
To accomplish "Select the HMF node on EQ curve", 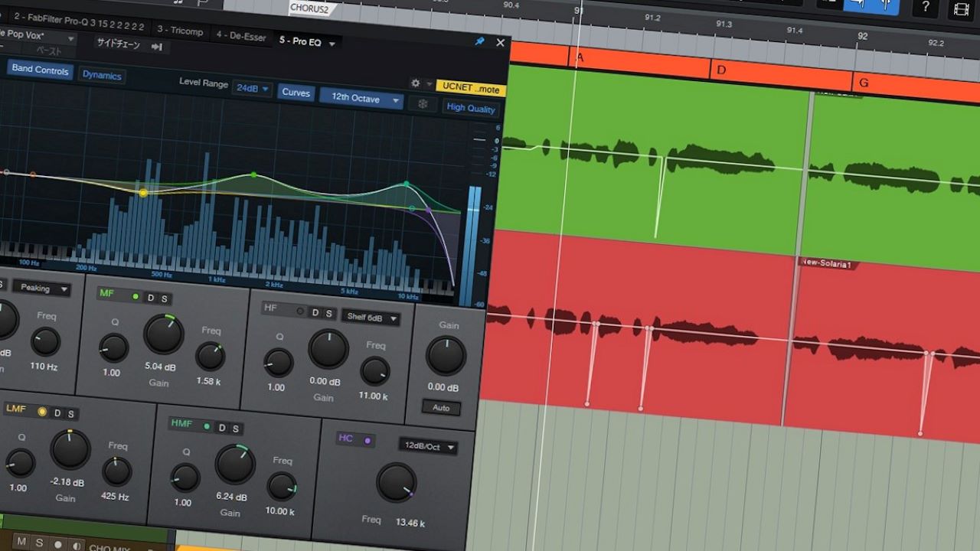I will (x=407, y=184).
